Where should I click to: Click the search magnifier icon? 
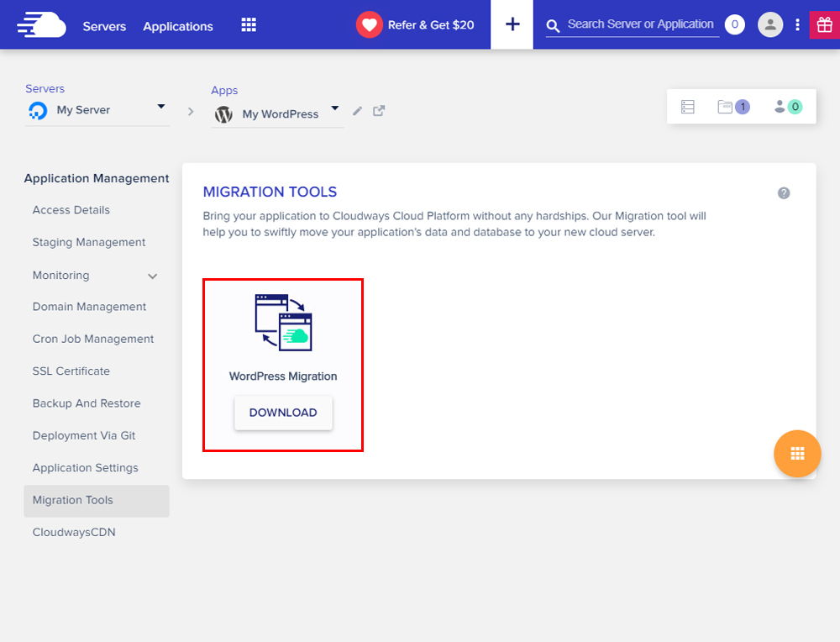point(553,26)
